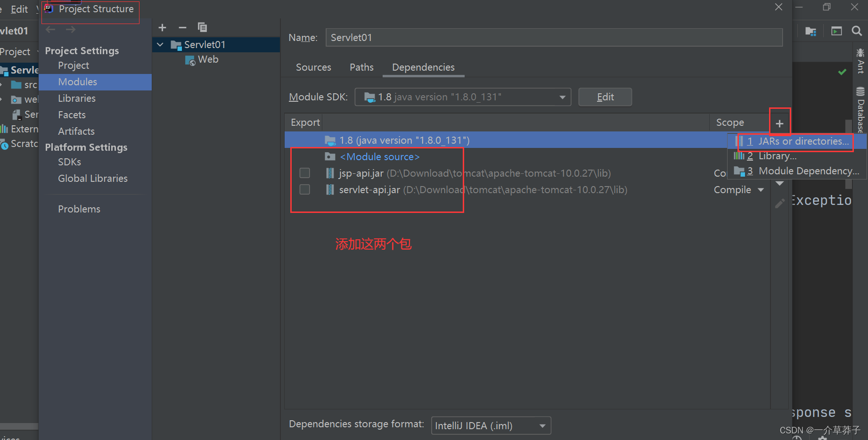
Task: Close the Project Structure dialog
Action: [778, 7]
